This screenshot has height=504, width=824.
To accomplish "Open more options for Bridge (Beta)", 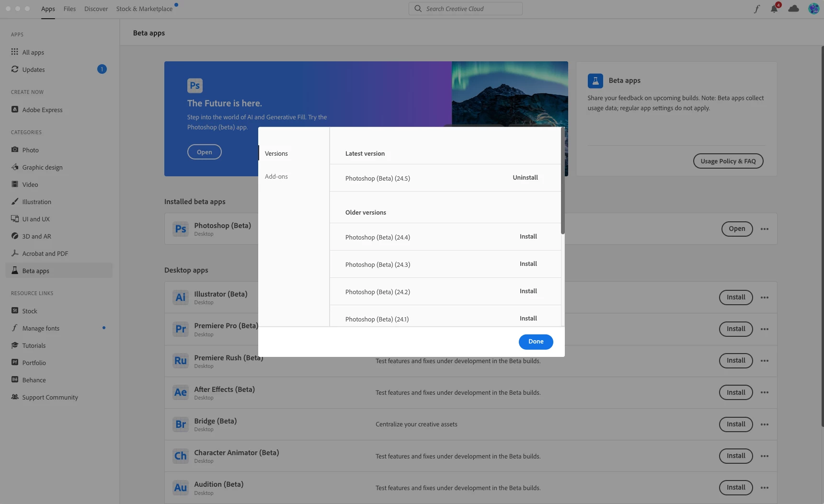I will tap(765, 424).
